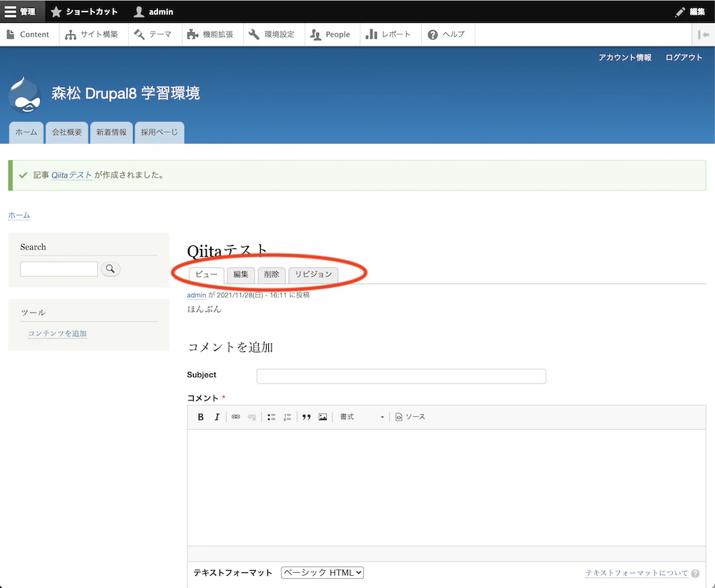Open the Content admin menu
Viewport: 715px width, 588px height.
pos(29,34)
